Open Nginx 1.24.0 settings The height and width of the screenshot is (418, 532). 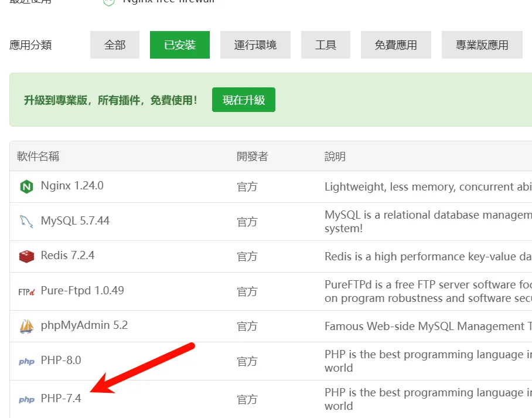(x=72, y=186)
